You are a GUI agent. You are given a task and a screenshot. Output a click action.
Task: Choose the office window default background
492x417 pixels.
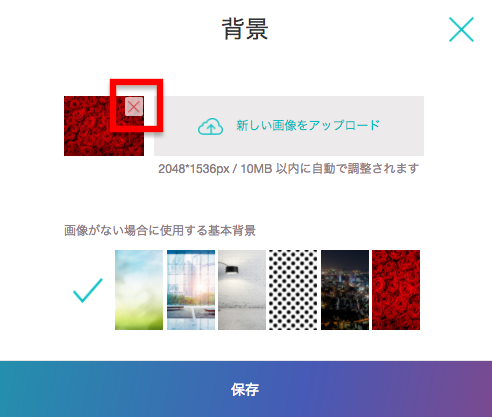pyautogui.click(x=191, y=290)
